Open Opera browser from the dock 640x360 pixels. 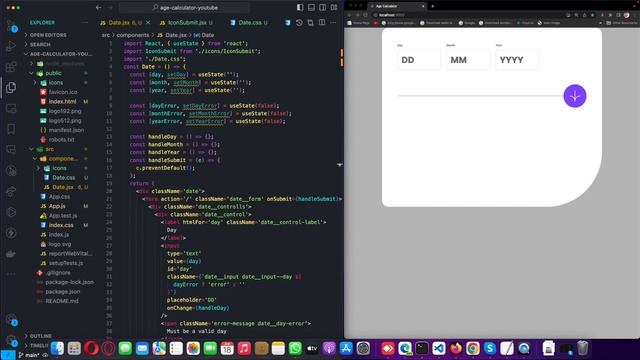[x=91, y=349]
